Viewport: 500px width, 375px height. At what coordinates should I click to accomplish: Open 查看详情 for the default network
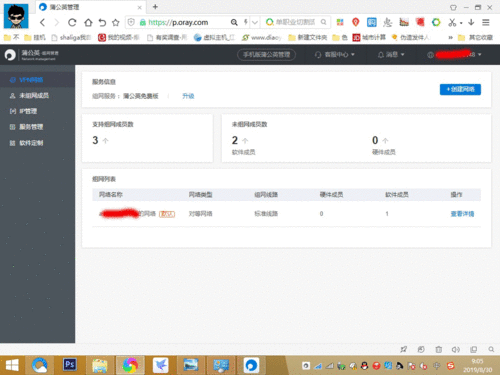coord(462,214)
